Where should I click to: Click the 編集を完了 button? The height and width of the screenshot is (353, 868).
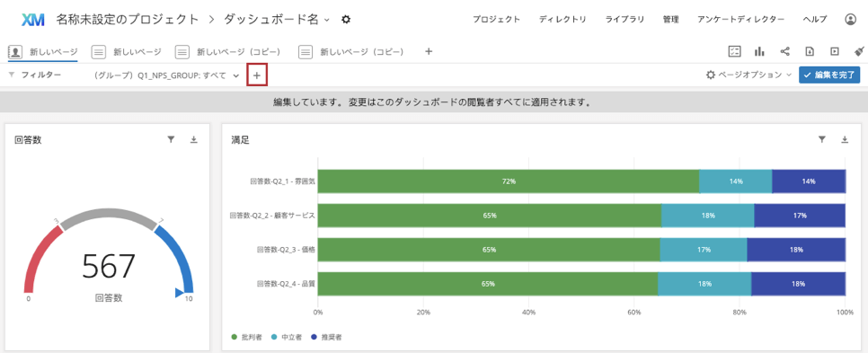click(829, 75)
